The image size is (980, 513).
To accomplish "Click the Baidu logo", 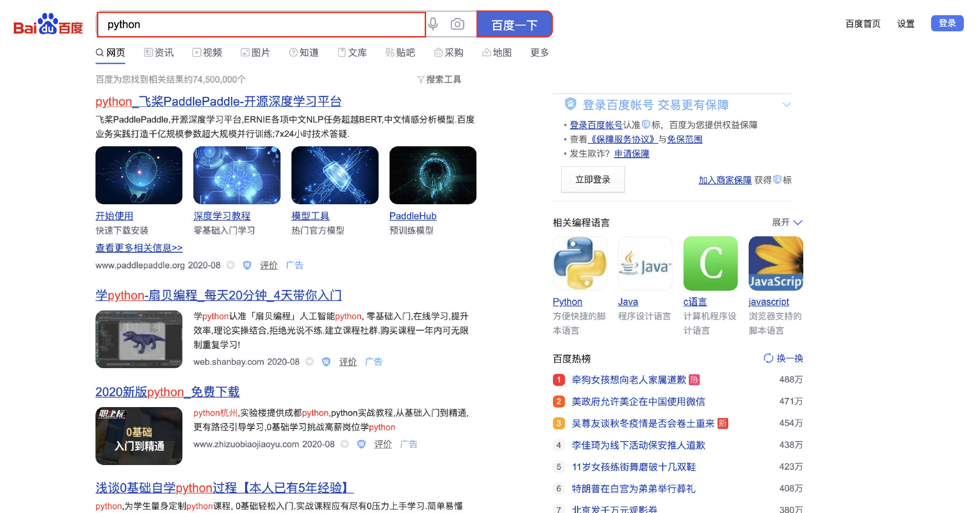I will point(48,24).
